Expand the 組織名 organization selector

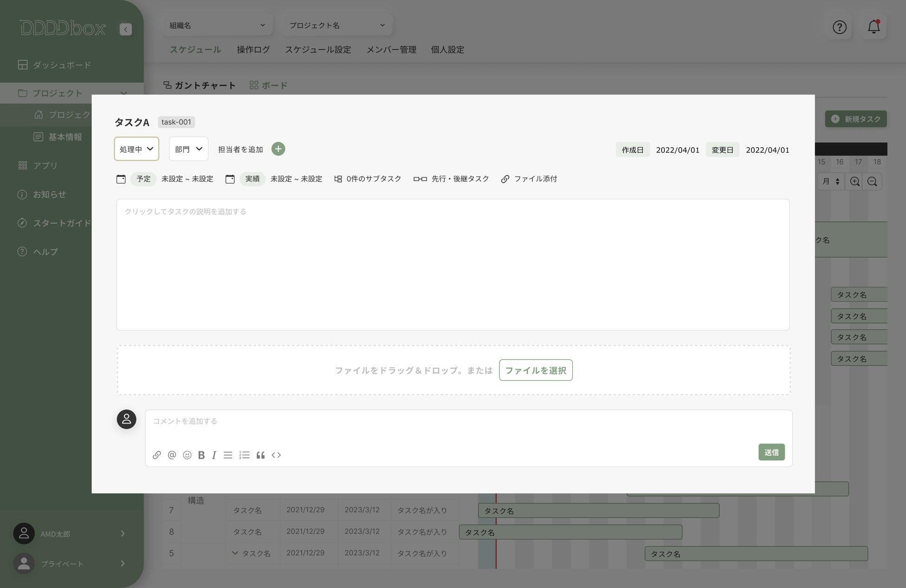click(x=217, y=26)
